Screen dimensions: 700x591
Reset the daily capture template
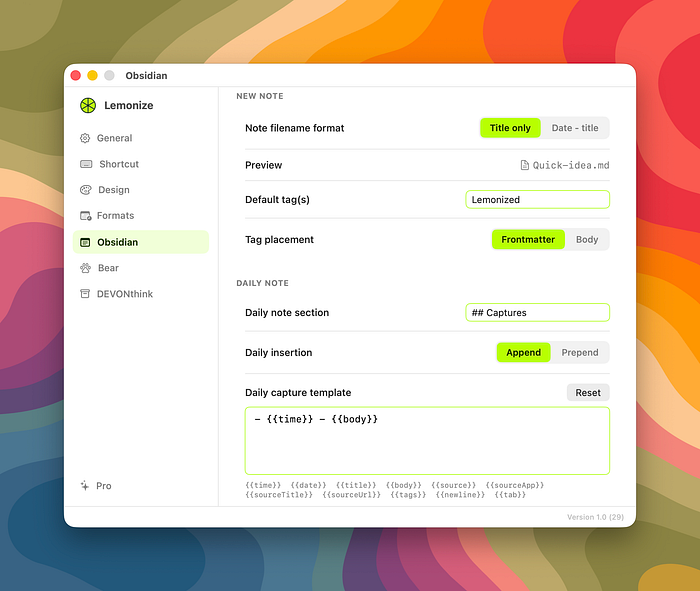point(588,392)
